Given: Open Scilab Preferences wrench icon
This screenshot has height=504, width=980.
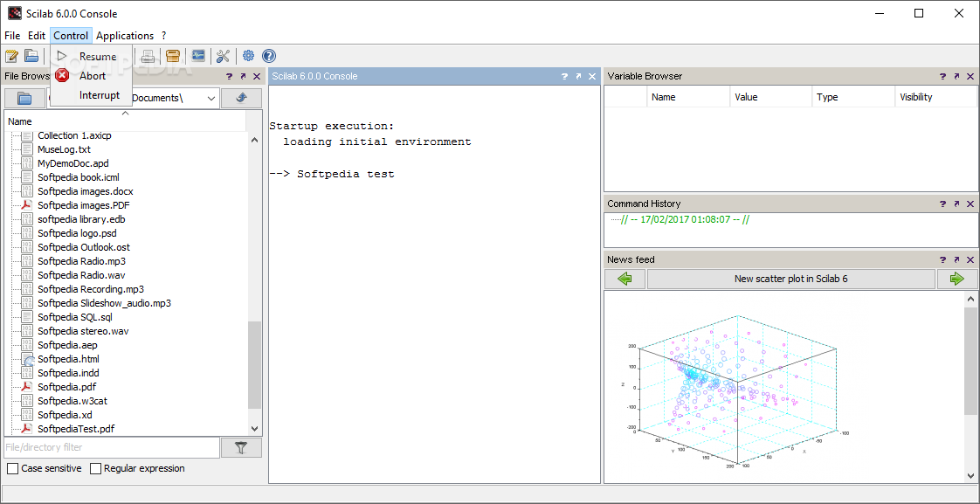Looking at the screenshot, I should pos(223,56).
